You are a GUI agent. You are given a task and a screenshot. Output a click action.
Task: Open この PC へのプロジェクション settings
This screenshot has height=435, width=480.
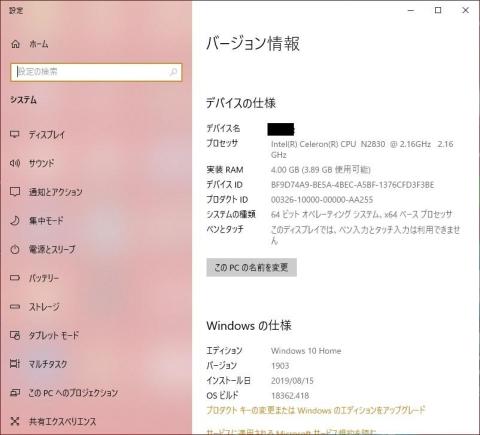pyautogui.click(x=73, y=393)
